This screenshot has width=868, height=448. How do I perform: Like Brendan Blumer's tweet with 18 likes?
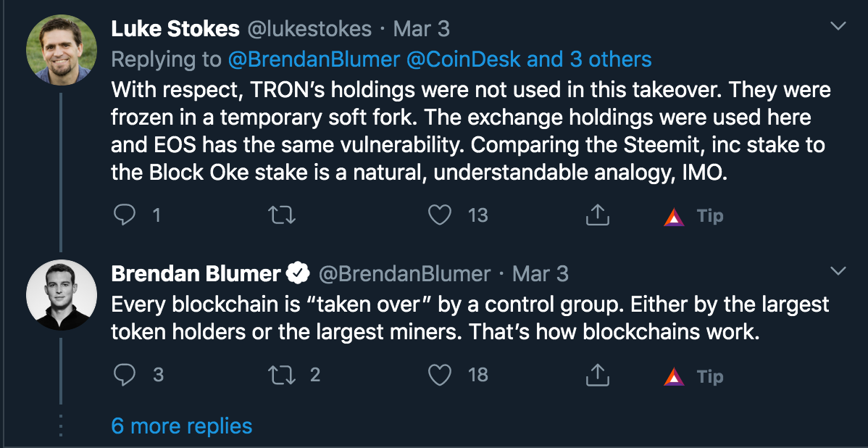(x=440, y=376)
